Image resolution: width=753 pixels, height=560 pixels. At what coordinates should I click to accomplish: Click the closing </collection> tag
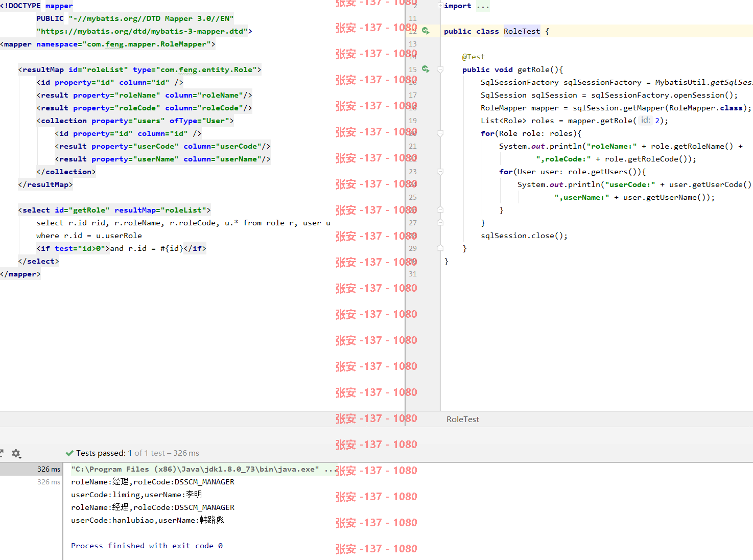pos(66,172)
